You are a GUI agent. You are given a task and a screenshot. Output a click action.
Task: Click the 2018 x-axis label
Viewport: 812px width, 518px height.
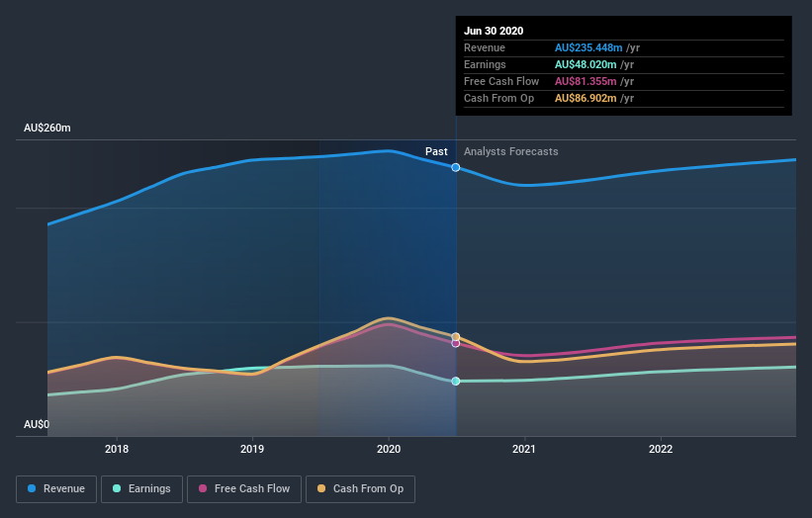117,449
